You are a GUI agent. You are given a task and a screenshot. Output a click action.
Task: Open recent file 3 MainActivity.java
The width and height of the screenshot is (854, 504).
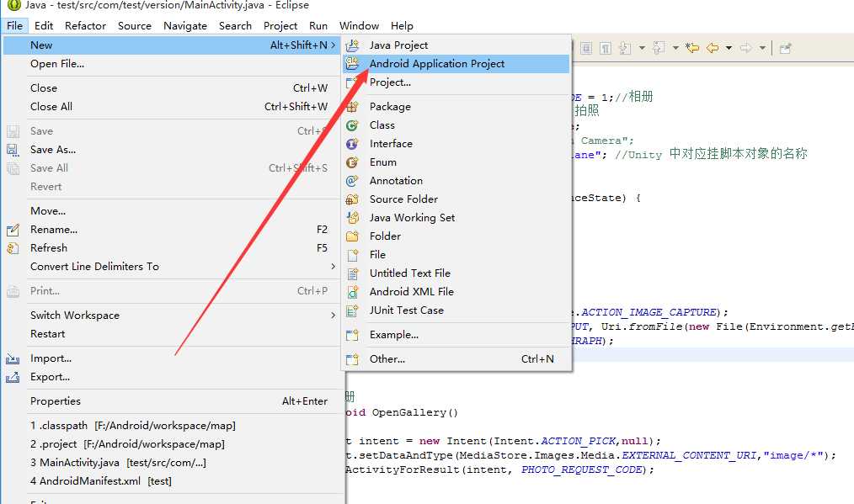(172, 463)
